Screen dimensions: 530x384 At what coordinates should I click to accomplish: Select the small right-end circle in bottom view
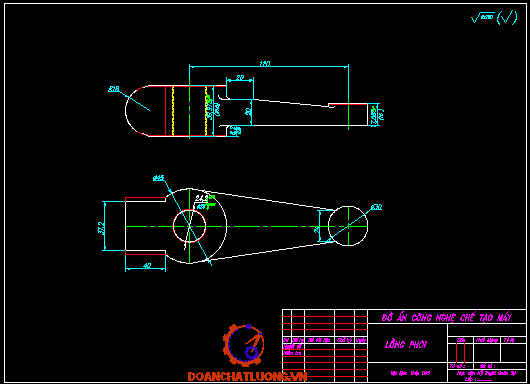click(348, 226)
